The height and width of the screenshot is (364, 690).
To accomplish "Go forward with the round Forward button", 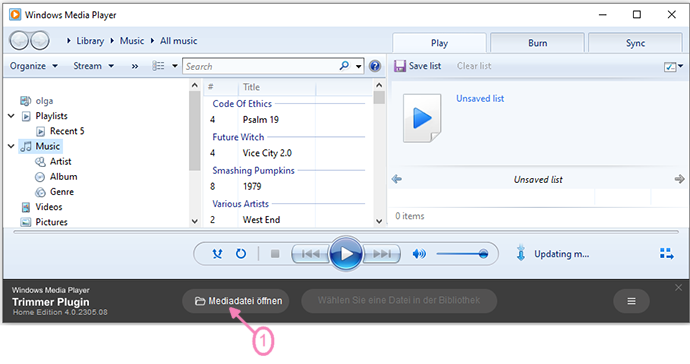I will pos(40,40).
